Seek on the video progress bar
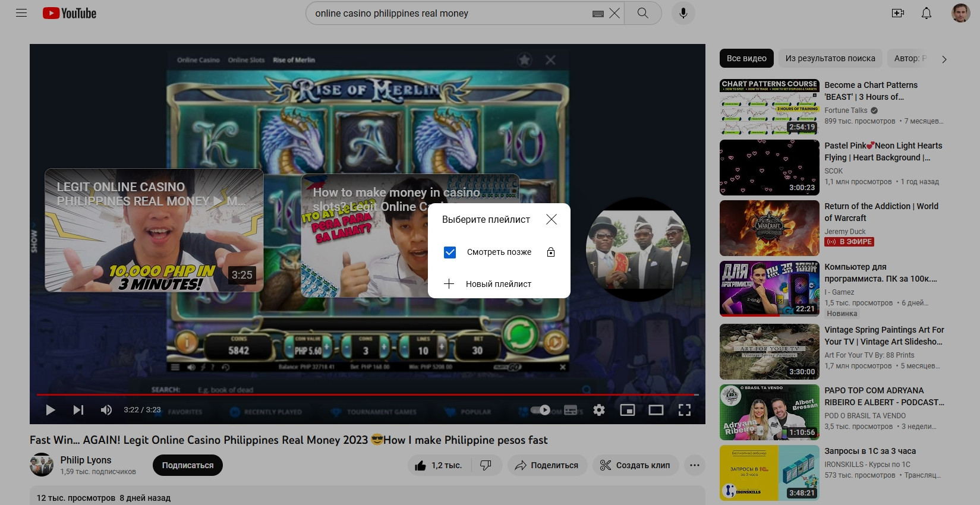This screenshot has width=980, height=505. click(x=367, y=394)
